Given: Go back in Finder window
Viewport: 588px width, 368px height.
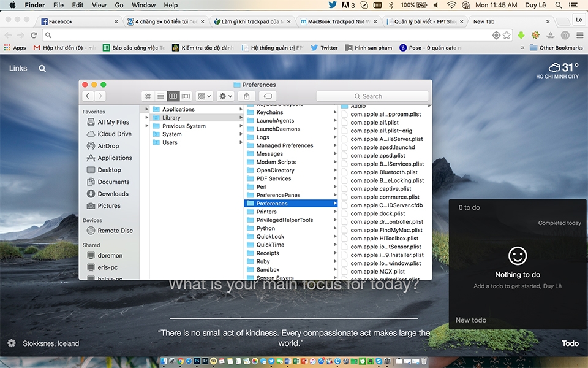Looking at the screenshot, I should pyautogui.click(x=88, y=96).
